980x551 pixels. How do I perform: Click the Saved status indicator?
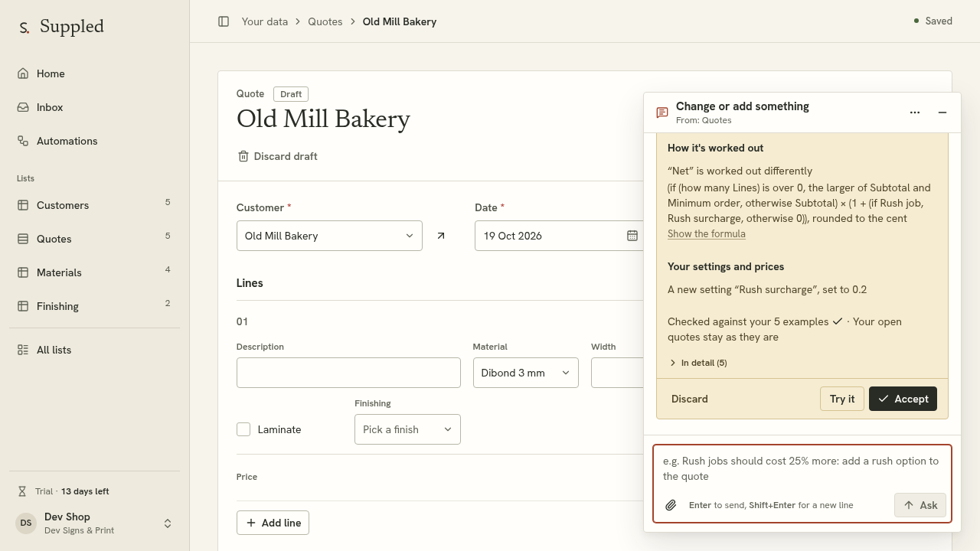coord(933,21)
